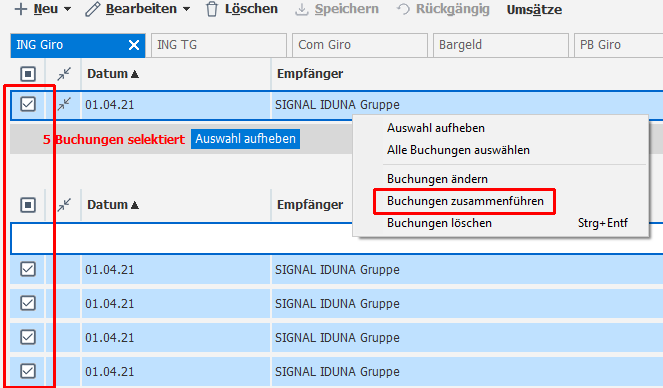Click the empty input row below lower header
This screenshot has height=388, width=663.
pos(337,238)
